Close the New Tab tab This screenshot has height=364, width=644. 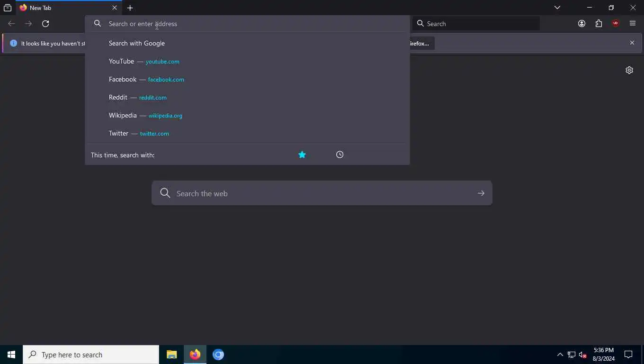click(115, 8)
